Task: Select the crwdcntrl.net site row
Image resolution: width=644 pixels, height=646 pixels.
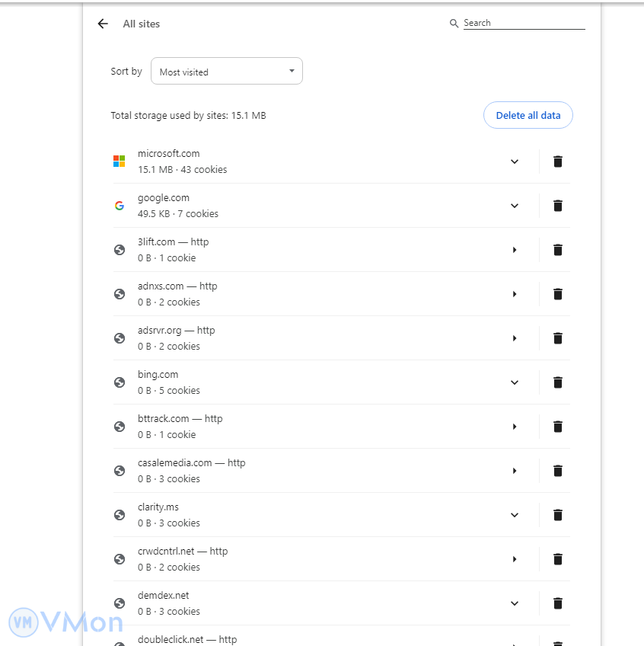Action: pos(304,559)
